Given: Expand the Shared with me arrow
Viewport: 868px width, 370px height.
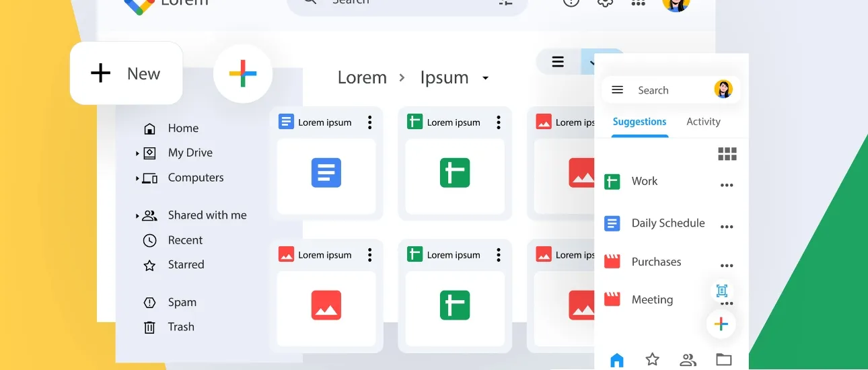Looking at the screenshot, I should pos(137,216).
